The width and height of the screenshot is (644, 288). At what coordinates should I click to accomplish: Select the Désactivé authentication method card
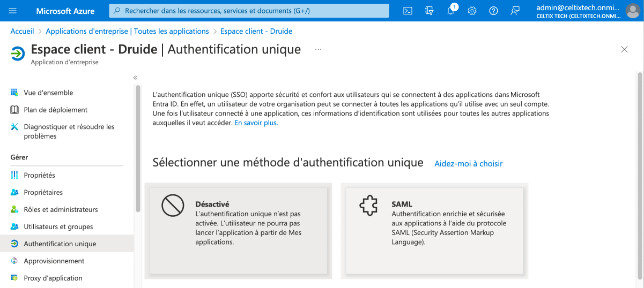[238, 231]
